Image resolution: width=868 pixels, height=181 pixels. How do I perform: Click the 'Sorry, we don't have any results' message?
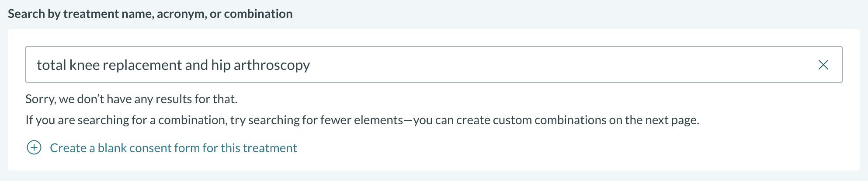coord(131,99)
